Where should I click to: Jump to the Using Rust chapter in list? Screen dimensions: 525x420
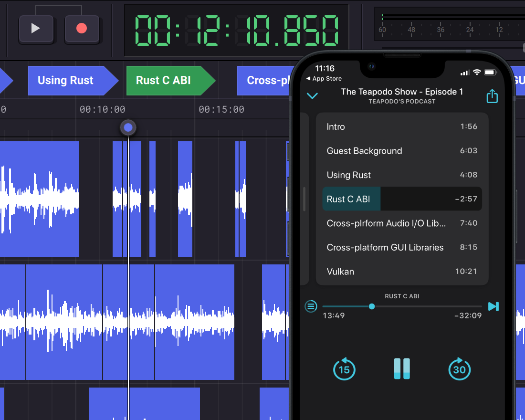402,175
